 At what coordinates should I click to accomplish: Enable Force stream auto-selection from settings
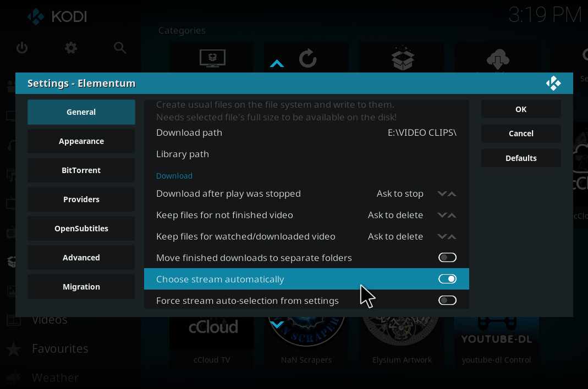click(x=447, y=300)
